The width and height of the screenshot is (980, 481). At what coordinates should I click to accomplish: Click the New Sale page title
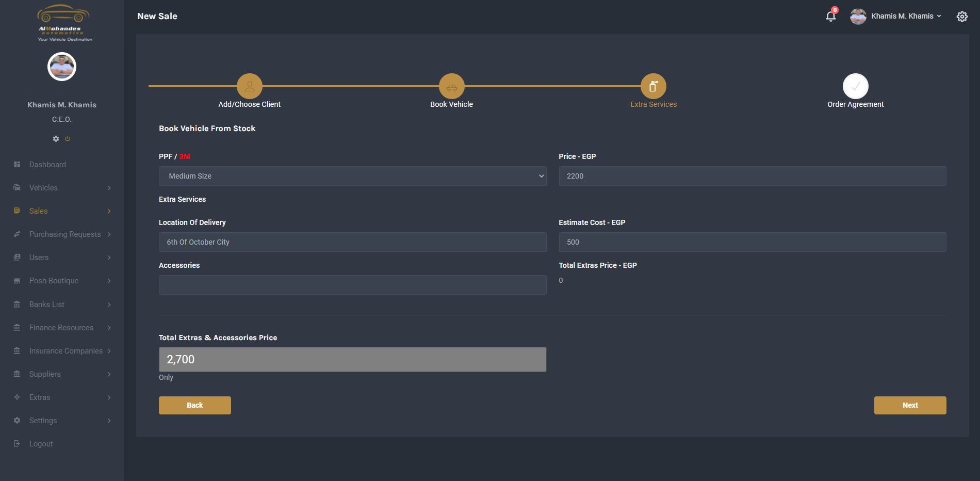(x=157, y=16)
